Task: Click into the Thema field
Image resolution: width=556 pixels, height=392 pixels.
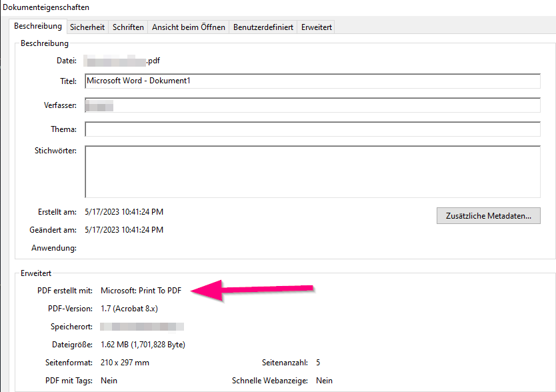Action: click(x=313, y=129)
